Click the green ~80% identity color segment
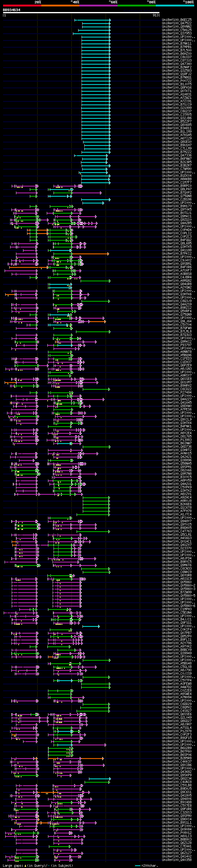The height and width of the screenshot is (868, 197). tap(137, 6)
